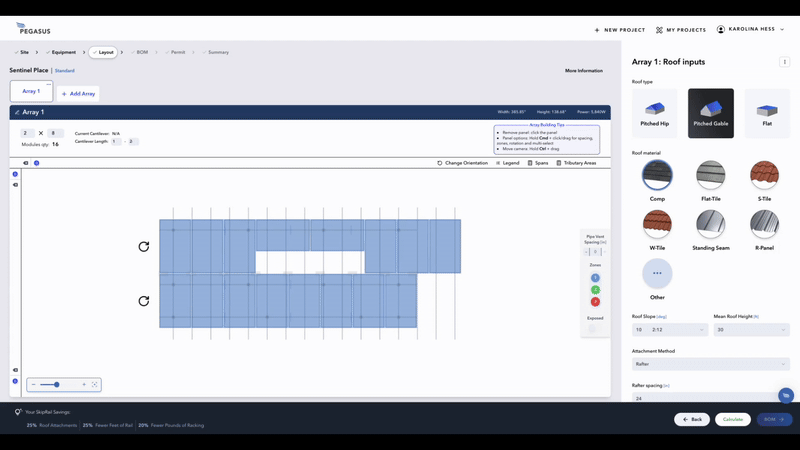This screenshot has height=450, width=800.
Task: Click the blue circle icon at left ruler bottom
Action: [15, 381]
